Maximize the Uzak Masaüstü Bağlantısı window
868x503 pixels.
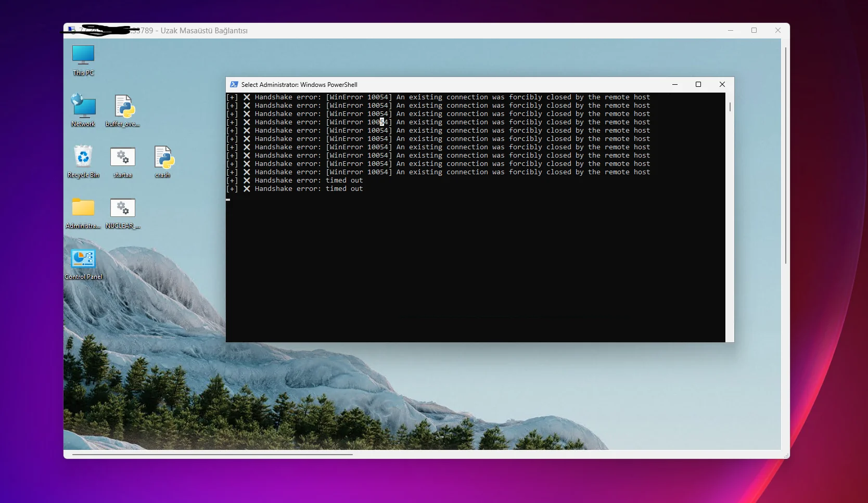[x=754, y=30]
